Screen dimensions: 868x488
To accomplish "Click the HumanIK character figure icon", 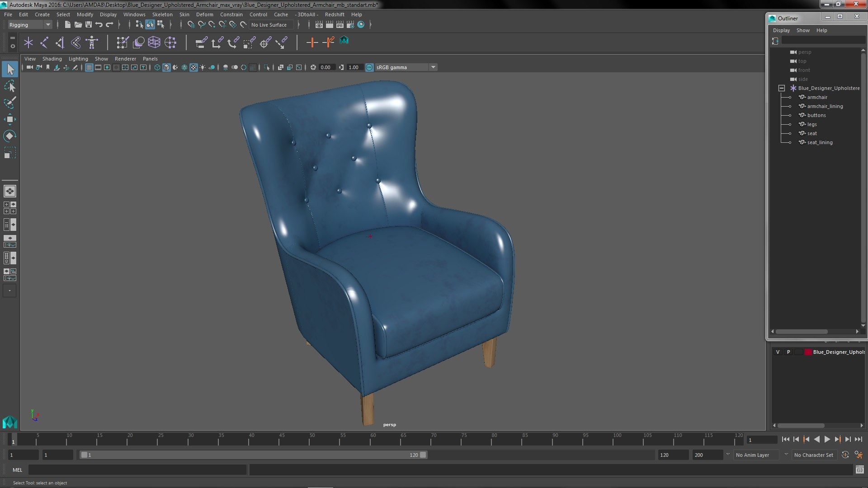I will click(92, 43).
